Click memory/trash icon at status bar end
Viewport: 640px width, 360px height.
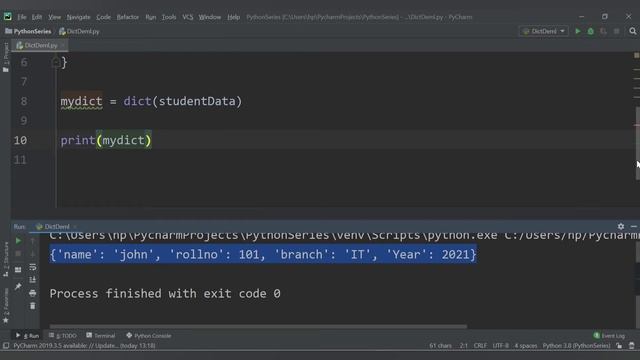[632, 346]
